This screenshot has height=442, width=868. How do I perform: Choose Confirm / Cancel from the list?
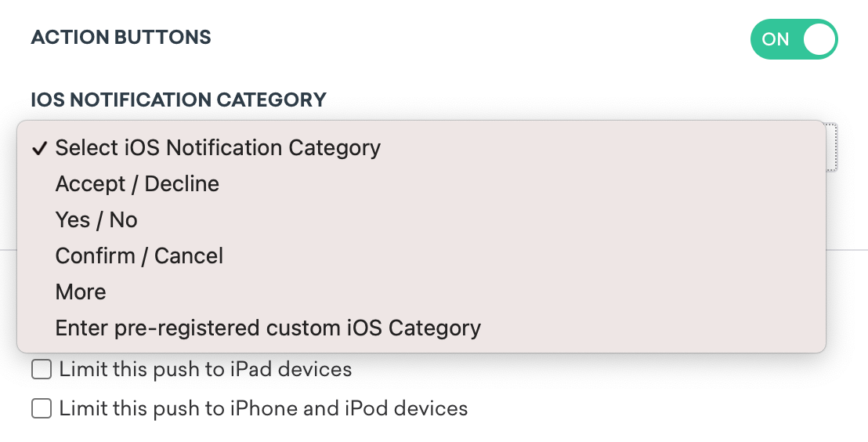pyautogui.click(x=139, y=256)
